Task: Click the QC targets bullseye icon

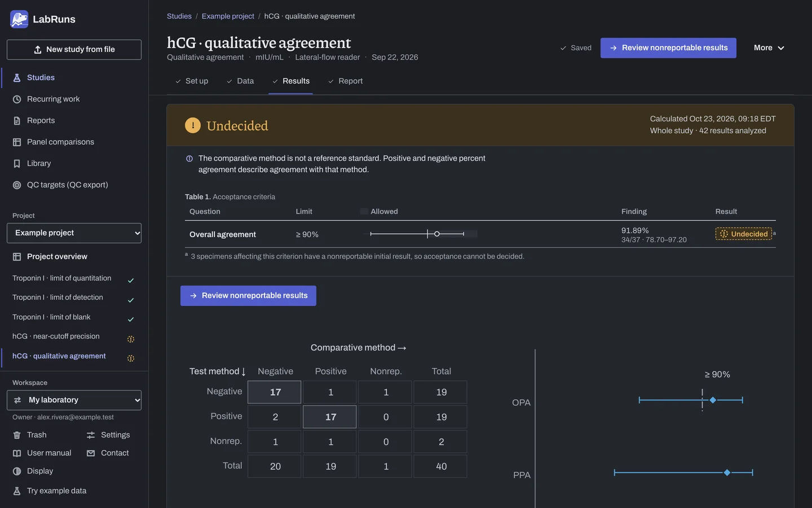Action: [17, 185]
